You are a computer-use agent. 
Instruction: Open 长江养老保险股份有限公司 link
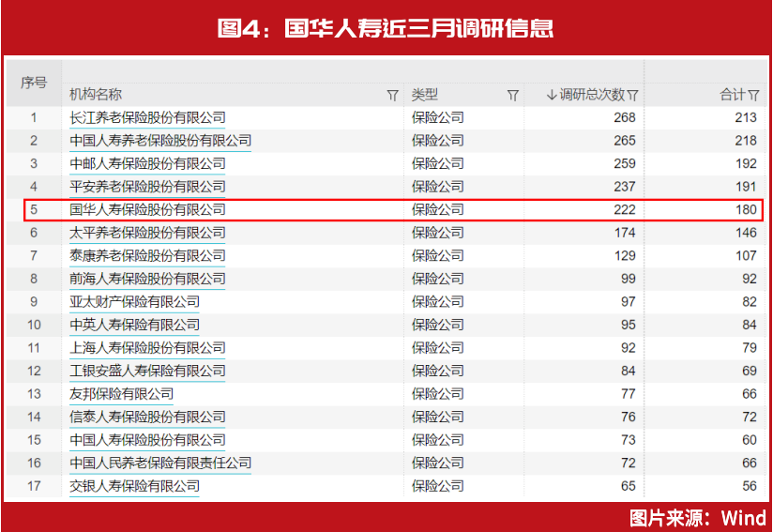point(147,118)
